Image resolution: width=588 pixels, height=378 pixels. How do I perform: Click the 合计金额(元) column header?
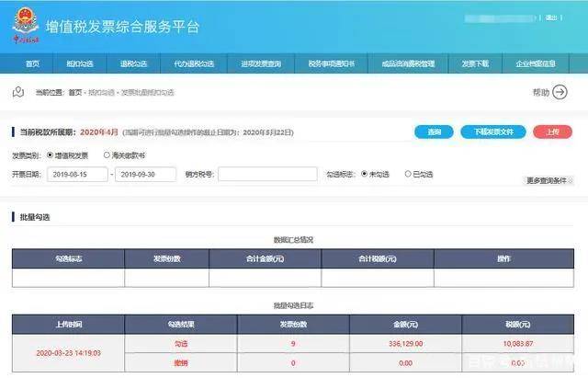(266, 258)
